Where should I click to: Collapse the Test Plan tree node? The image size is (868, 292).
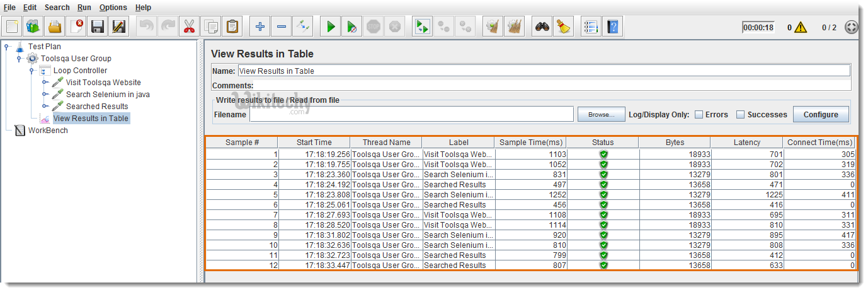[x=6, y=47]
